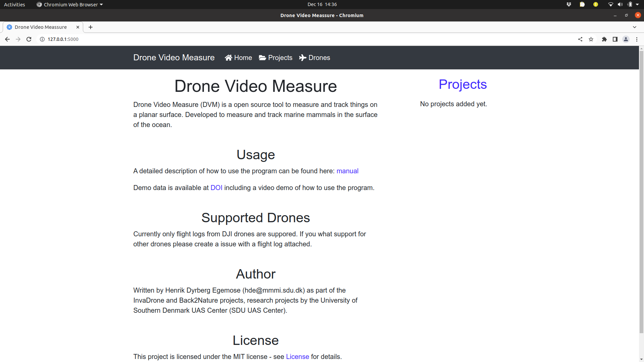Screen dimensions: 644x362
Task: Toggle the browser side panel icon
Action: point(615,39)
